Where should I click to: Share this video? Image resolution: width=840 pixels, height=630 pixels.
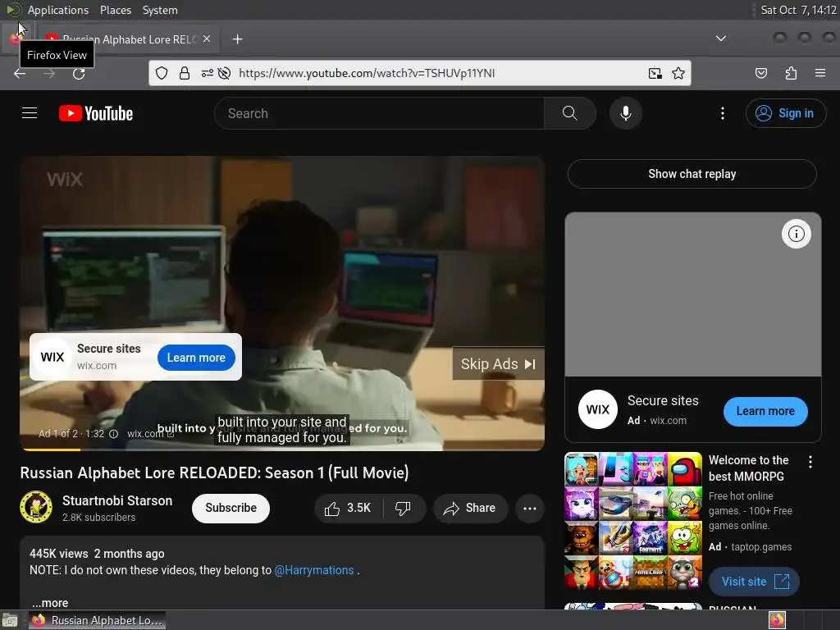[470, 508]
